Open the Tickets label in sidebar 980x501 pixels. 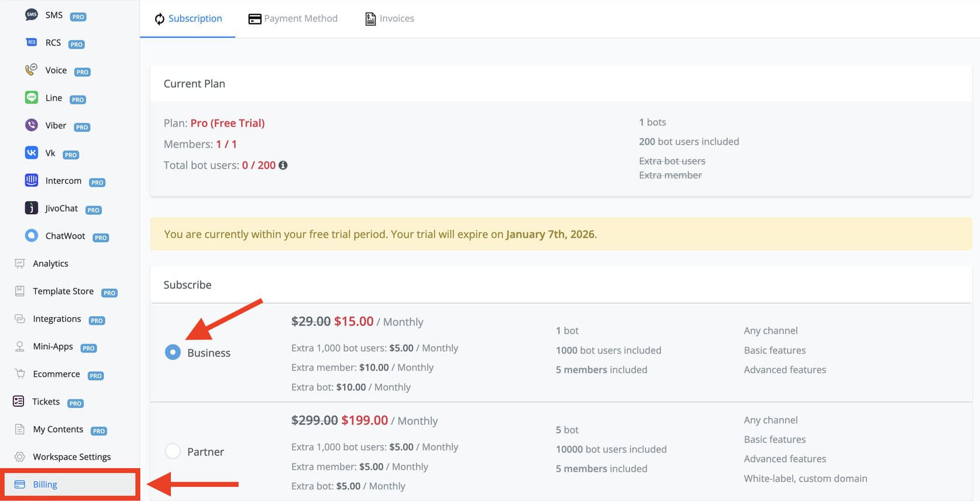[46, 402]
